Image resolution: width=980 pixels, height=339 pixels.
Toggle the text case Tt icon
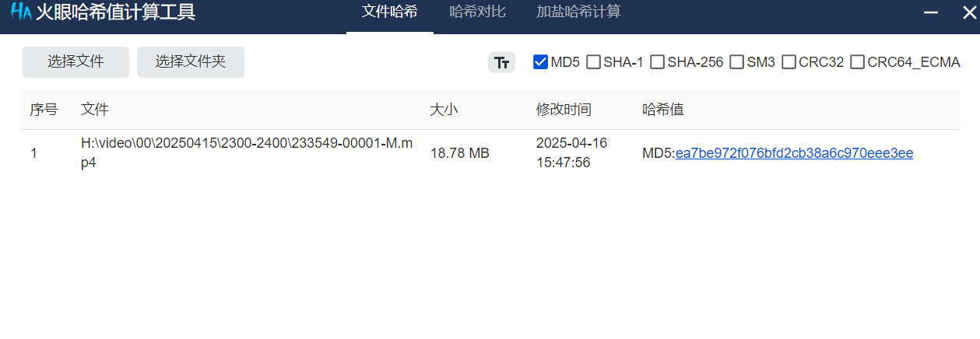point(502,62)
